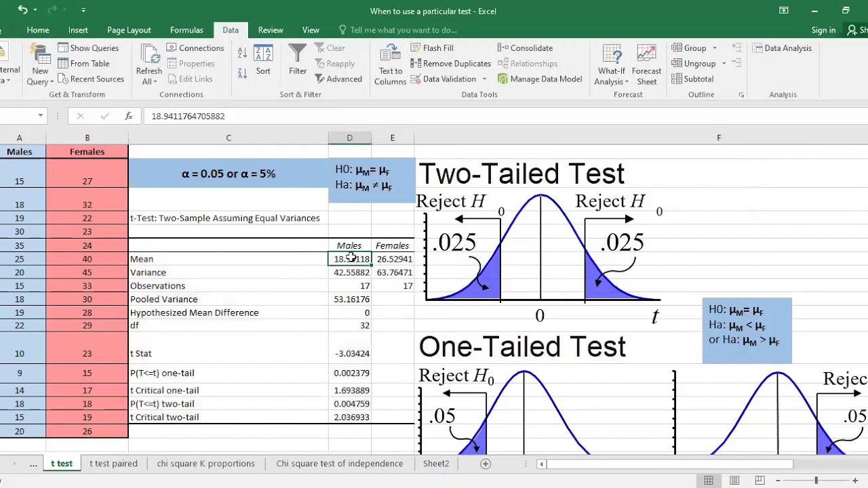The width and height of the screenshot is (868, 488).
Task: Sort A to Z ascending
Action: [243, 52]
